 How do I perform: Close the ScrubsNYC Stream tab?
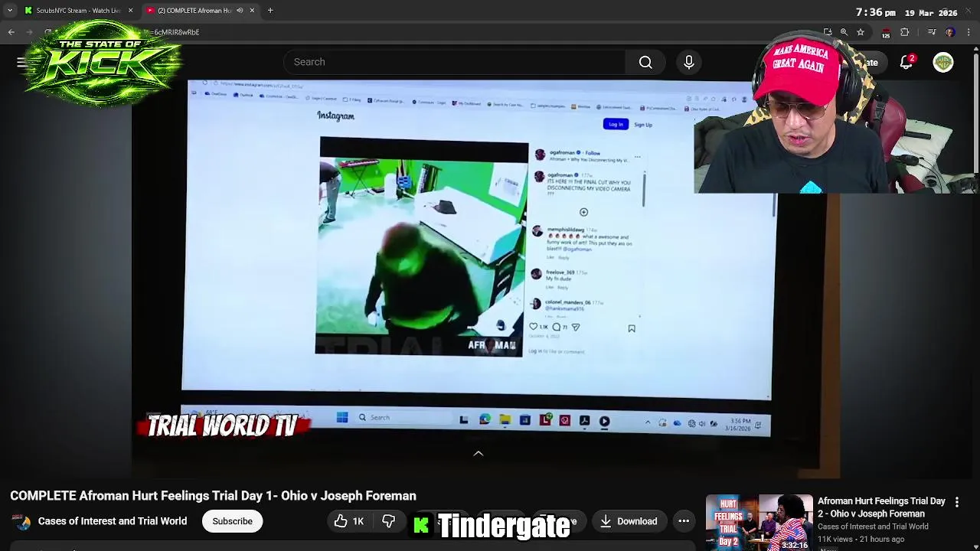(x=130, y=10)
